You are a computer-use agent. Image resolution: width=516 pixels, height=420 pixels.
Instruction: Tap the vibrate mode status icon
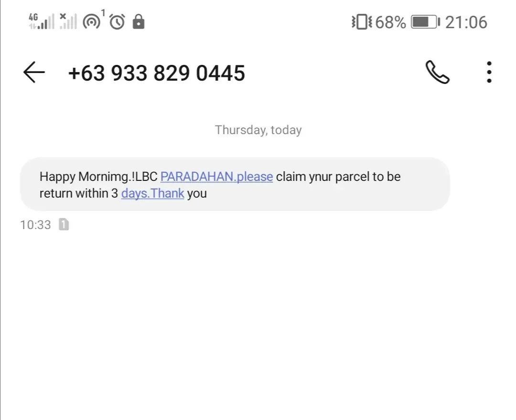(x=362, y=22)
